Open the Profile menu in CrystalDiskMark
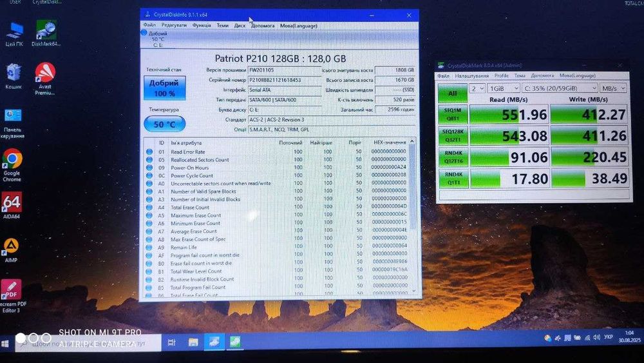This screenshot has height=363, width=644. click(x=502, y=75)
